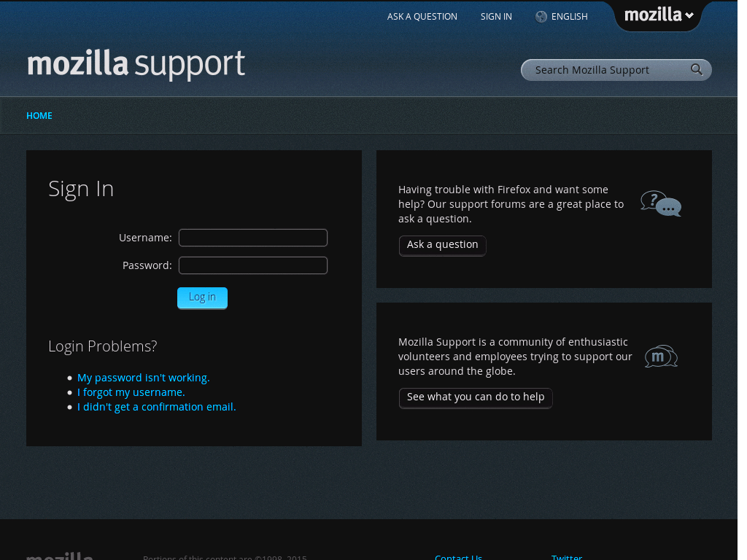Open Sign In in top navigation
This screenshot has width=747, height=560.
(x=496, y=17)
